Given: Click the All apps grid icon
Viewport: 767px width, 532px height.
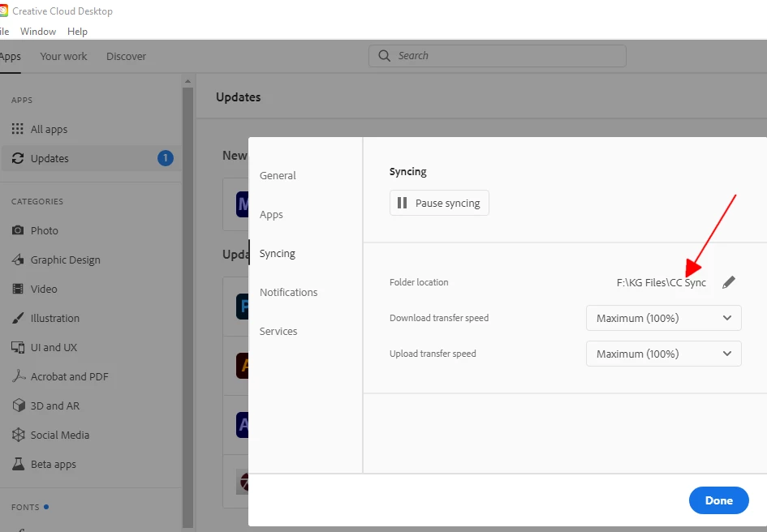Looking at the screenshot, I should [18, 129].
